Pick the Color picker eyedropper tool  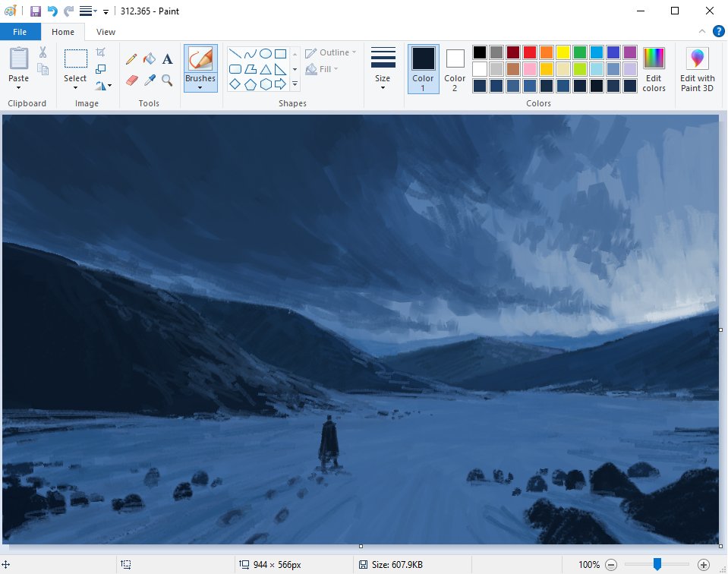point(150,80)
